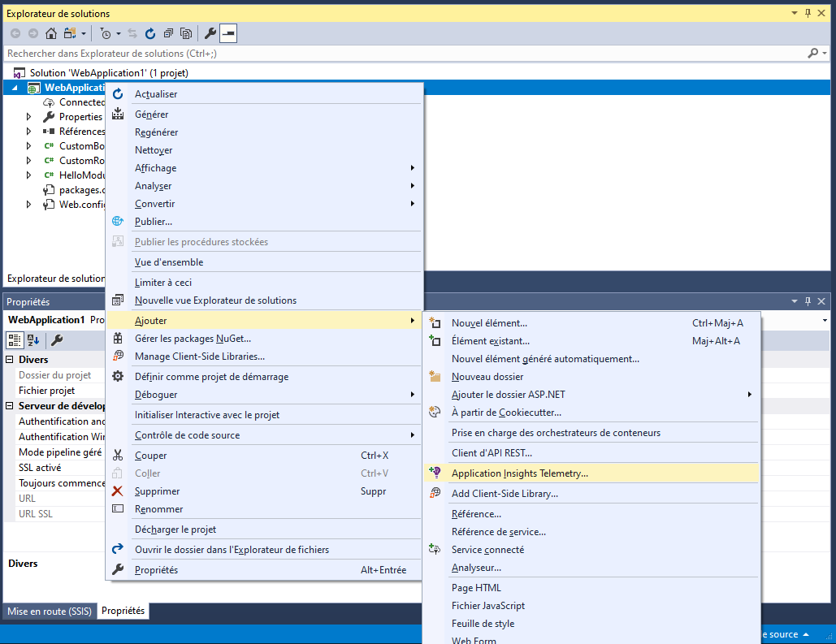Screen dimensions: 836x644
Task: Expand the Properties node in the tree
Action: point(28,117)
